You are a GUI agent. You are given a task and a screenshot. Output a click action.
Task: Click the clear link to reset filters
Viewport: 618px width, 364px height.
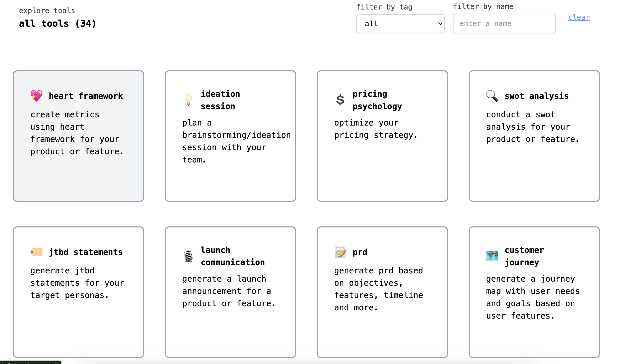point(579,17)
